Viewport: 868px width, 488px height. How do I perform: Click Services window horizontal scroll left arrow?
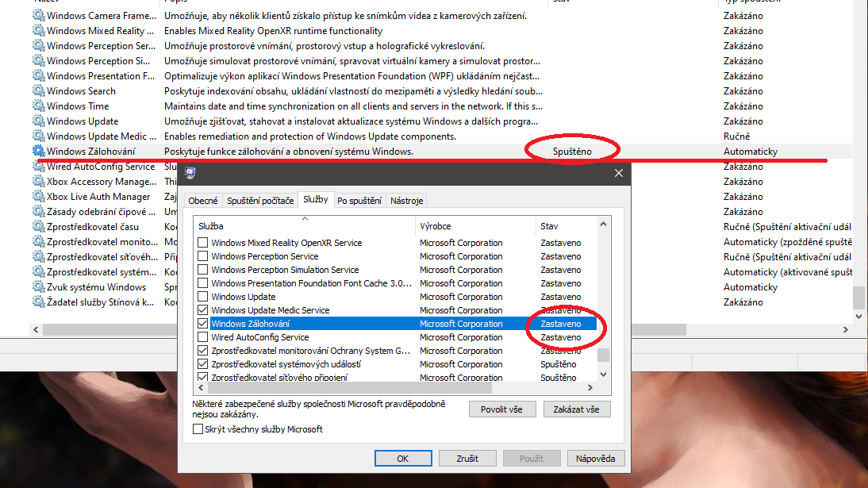36,329
